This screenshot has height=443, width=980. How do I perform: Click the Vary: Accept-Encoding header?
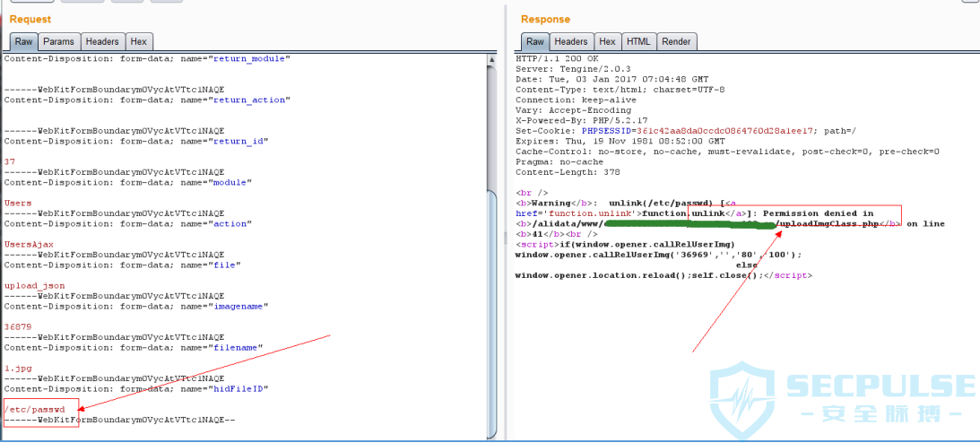(x=576, y=110)
